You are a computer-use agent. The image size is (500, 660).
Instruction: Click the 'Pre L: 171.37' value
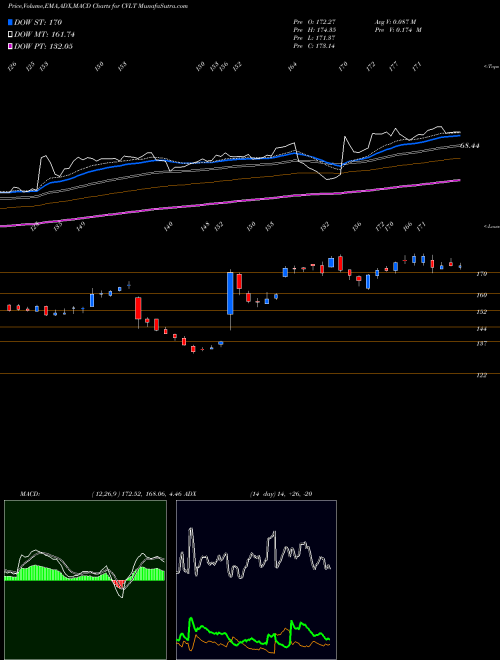point(314,38)
